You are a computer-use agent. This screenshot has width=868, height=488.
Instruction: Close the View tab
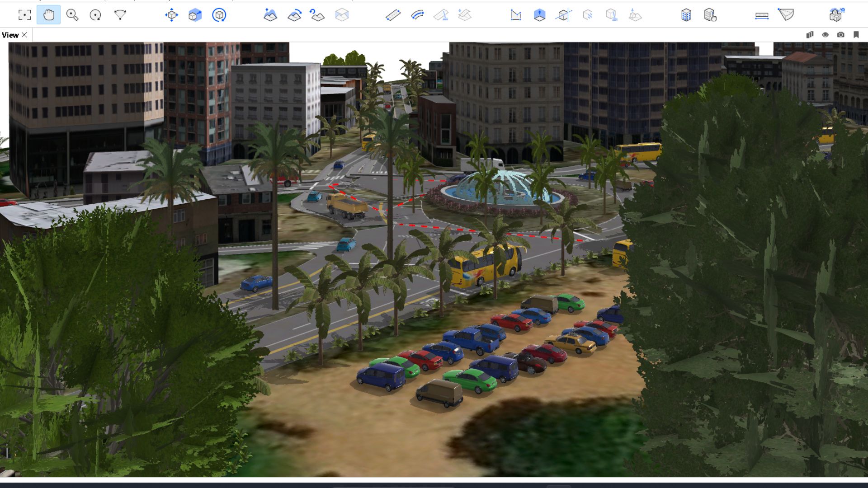[x=24, y=35]
